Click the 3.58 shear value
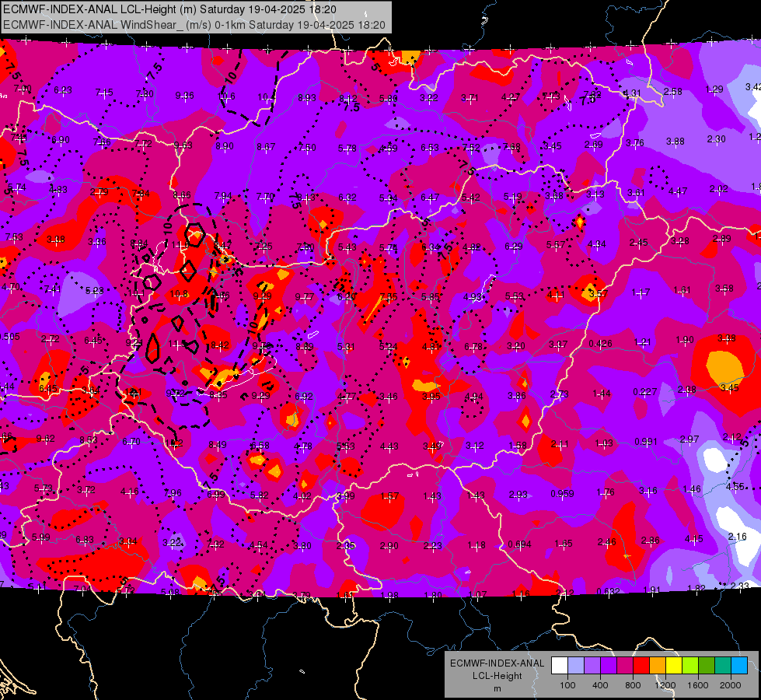This screenshot has width=761, height=700. (x=724, y=289)
